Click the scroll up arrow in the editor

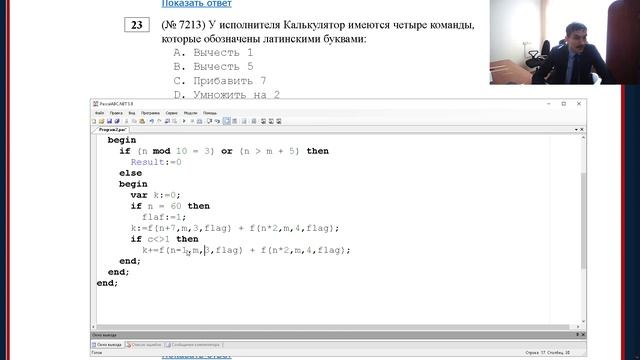point(583,138)
